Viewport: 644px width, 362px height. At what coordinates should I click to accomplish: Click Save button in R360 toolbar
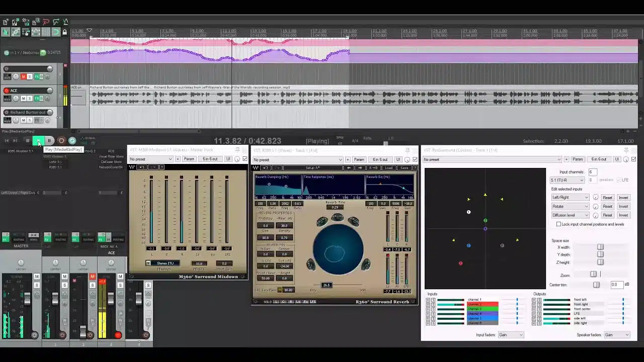point(404,167)
